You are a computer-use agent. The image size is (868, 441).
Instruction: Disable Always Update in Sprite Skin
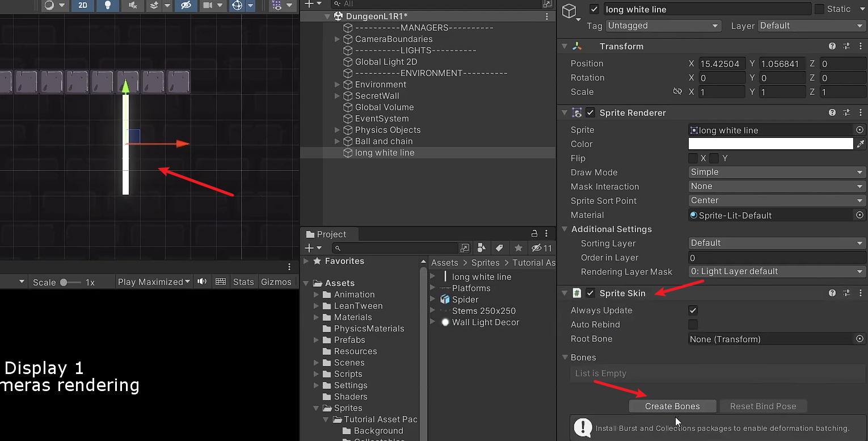(x=693, y=310)
